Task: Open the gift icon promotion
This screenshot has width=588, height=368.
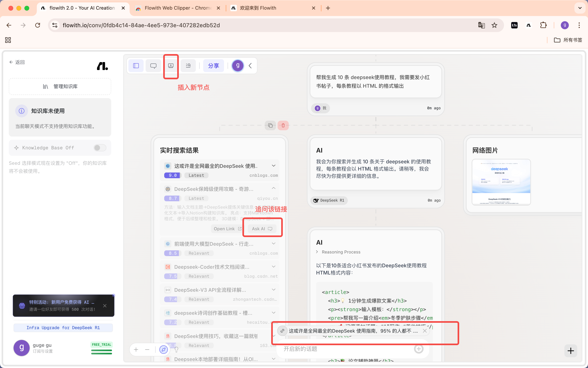Action: 22,306
